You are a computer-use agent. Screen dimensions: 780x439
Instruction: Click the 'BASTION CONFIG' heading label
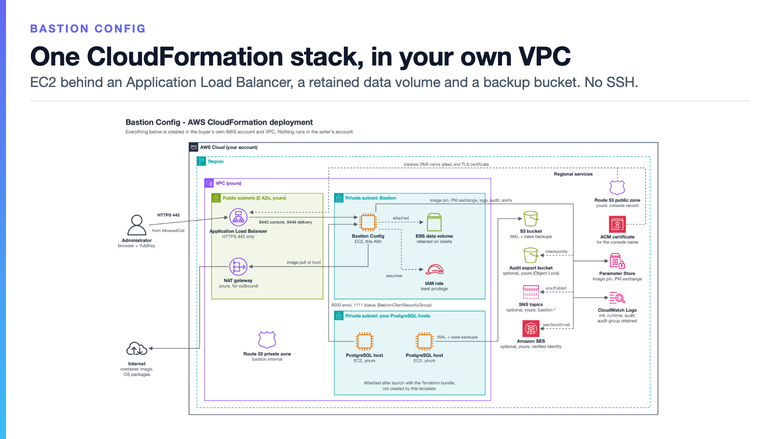click(x=88, y=29)
